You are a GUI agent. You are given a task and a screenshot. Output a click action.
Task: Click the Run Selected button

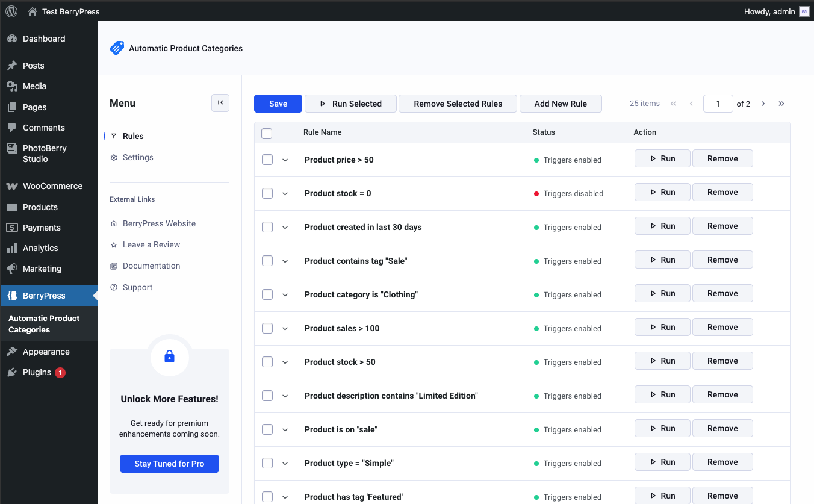(350, 104)
